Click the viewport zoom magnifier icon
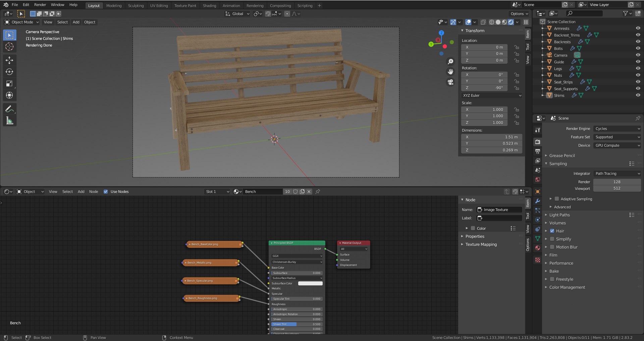 coord(450,62)
